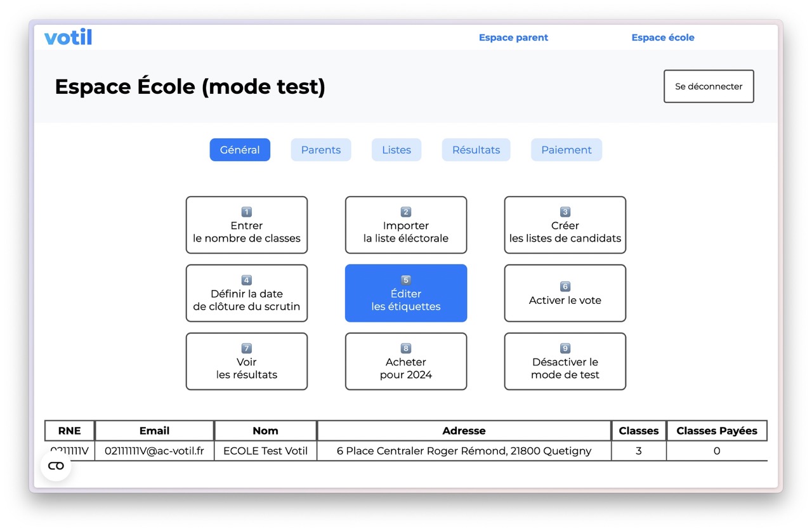Open step 7 Voir les résultats
Viewport: 812px width, 531px height.
246,362
